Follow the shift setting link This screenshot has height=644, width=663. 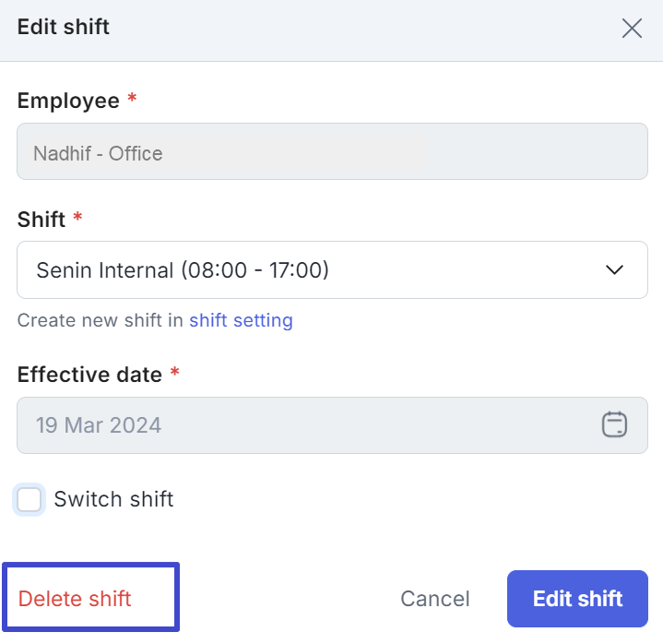(241, 320)
